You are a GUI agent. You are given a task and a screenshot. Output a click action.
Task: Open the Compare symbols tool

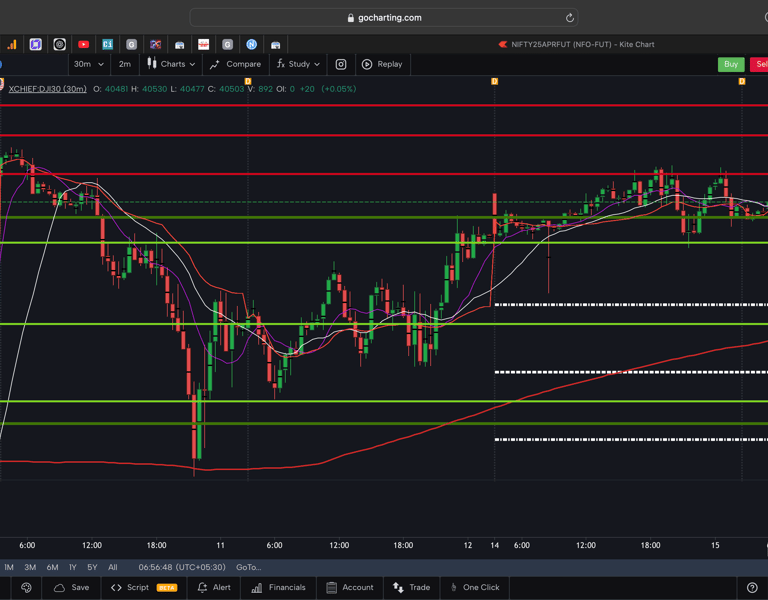point(236,64)
